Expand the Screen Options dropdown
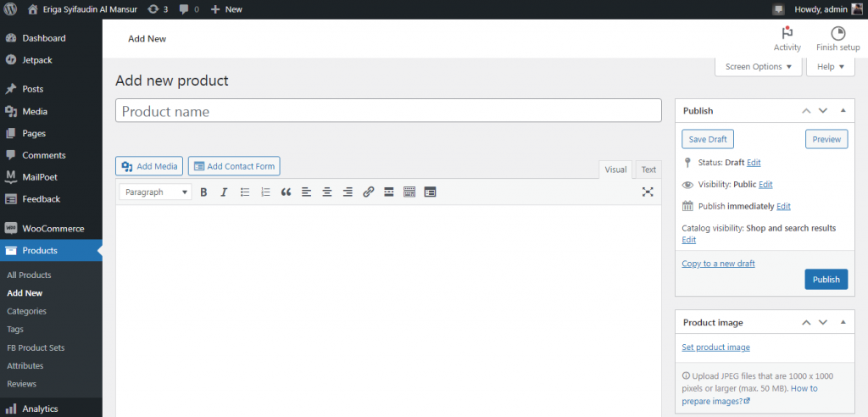868x417 pixels. 759,67
